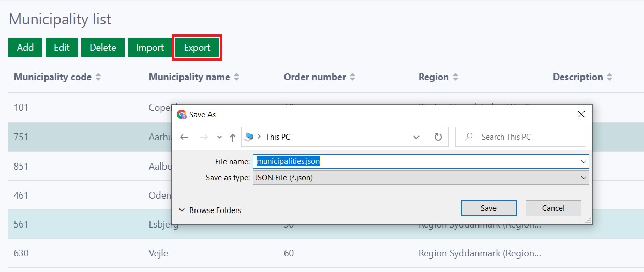
Task: Expand the This PC address path dropdown
Action: [x=416, y=137]
